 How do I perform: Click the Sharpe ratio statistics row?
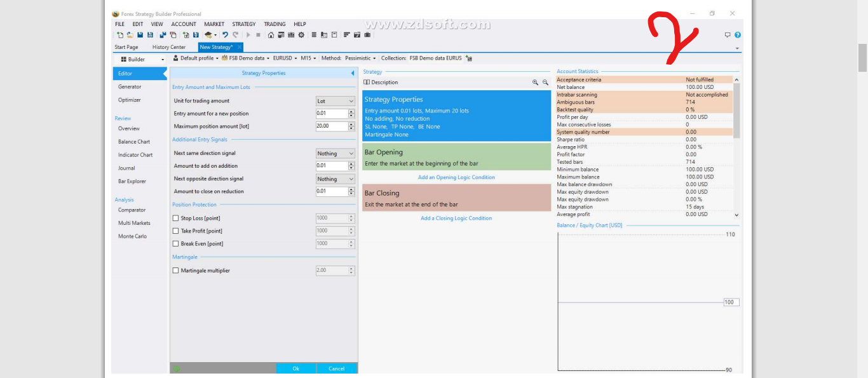pos(644,140)
